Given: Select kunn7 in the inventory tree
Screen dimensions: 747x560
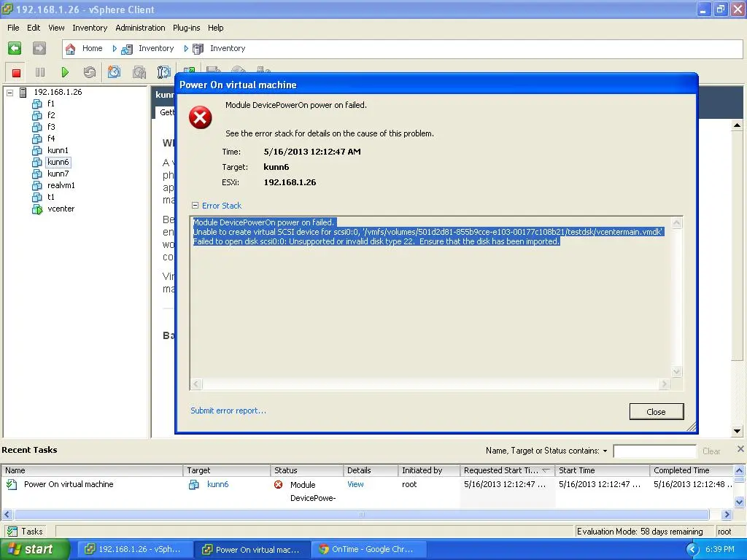Looking at the screenshot, I should (58, 174).
